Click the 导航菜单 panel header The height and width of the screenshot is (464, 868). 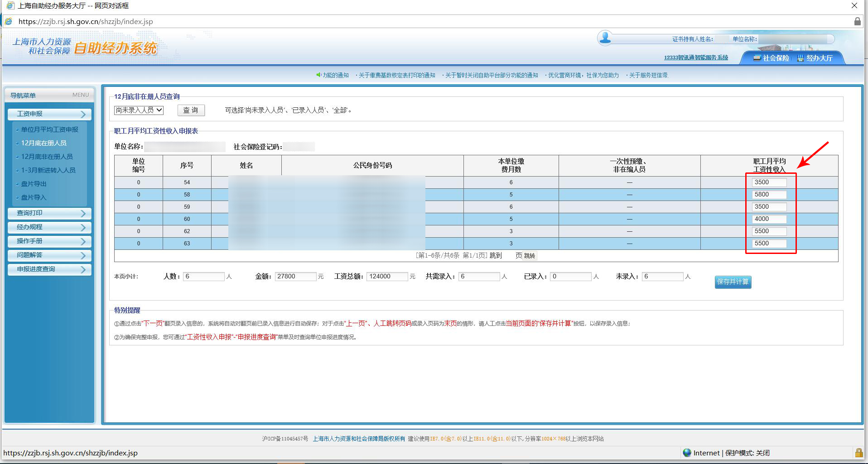coord(49,95)
